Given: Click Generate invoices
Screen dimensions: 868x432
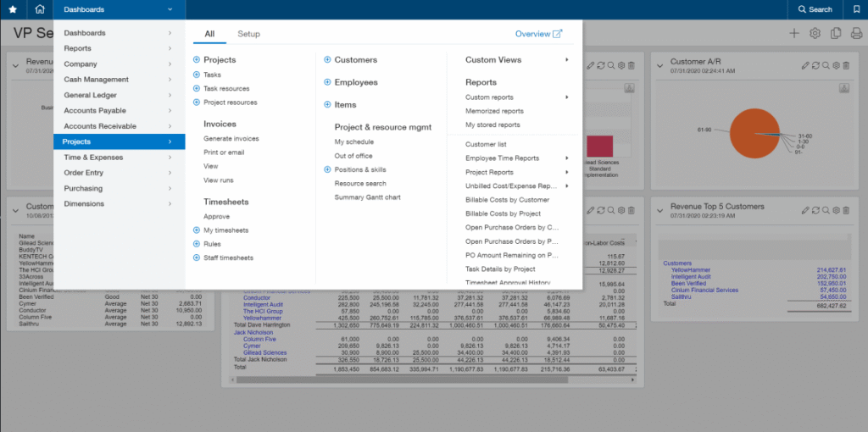Looking at the screenshot, I should click(231, 139).
